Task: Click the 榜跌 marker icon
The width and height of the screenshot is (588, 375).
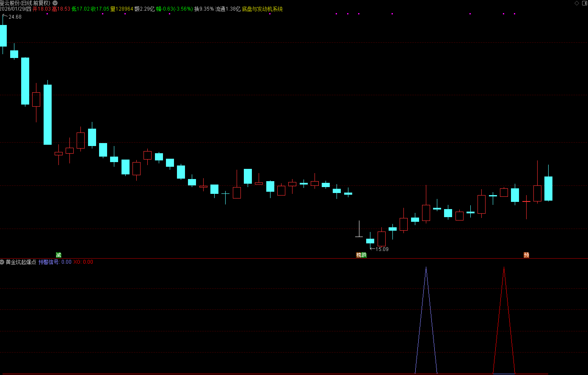Action: click(361, 255)
